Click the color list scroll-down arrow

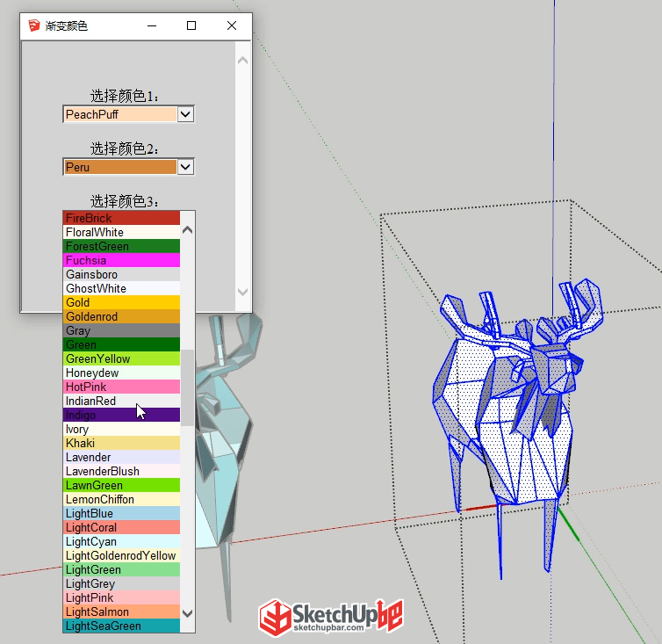(188, 613)
